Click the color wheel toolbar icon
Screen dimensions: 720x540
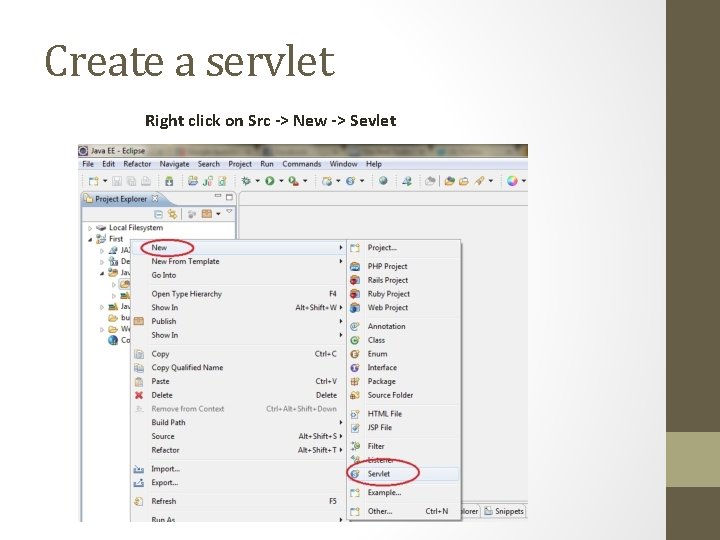pyautogui.click(x=512, y=181)
